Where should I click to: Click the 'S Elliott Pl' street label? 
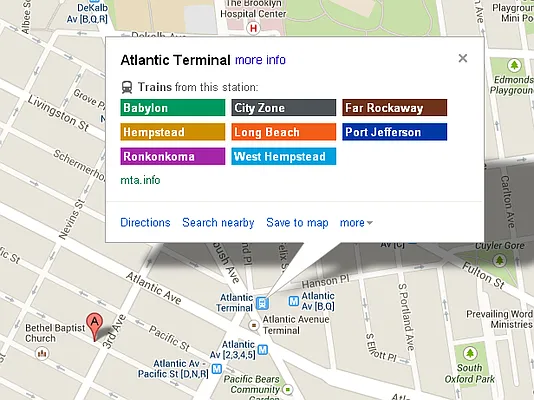click(381, 347)
